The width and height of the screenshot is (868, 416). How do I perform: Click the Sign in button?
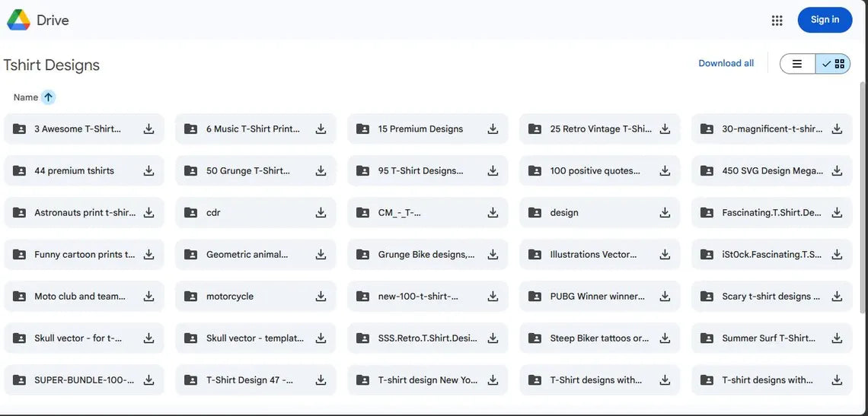point(825,20)
